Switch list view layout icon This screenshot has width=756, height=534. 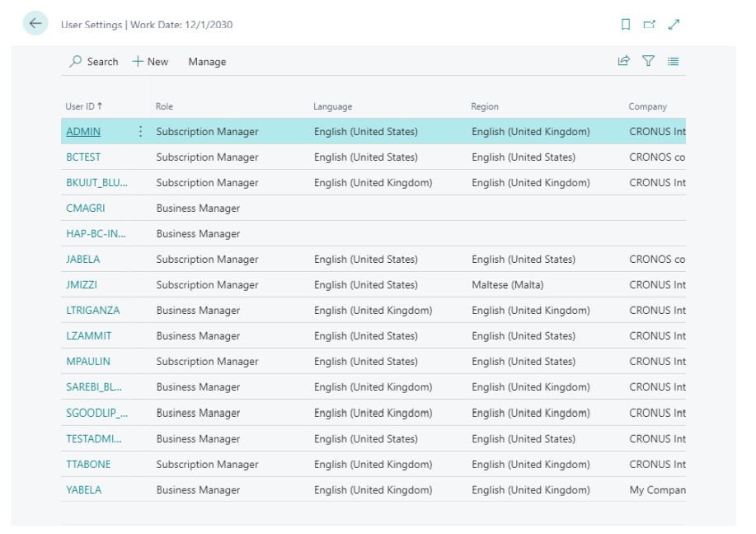click(673, 61)
